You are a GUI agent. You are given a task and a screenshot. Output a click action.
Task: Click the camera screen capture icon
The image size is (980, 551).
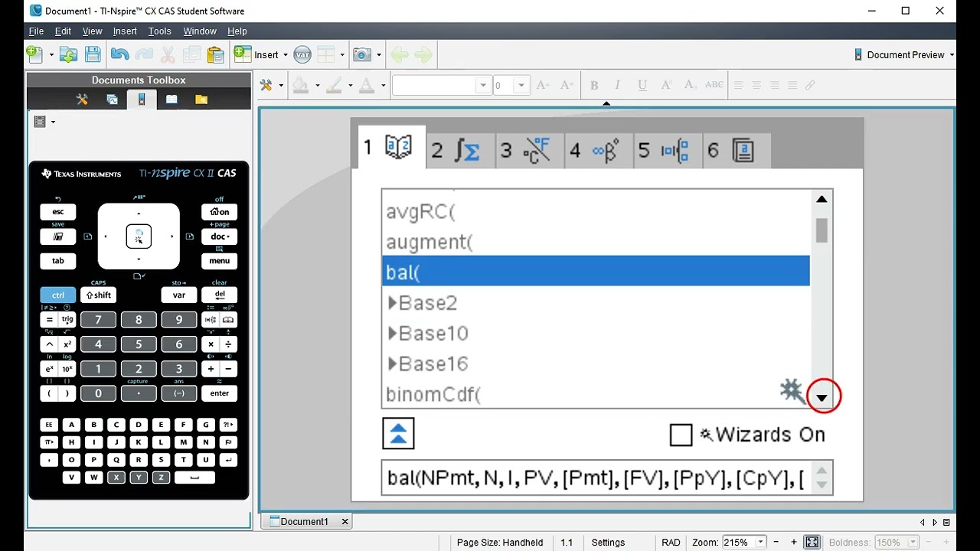pyautogui.click(x=361, y=54)
